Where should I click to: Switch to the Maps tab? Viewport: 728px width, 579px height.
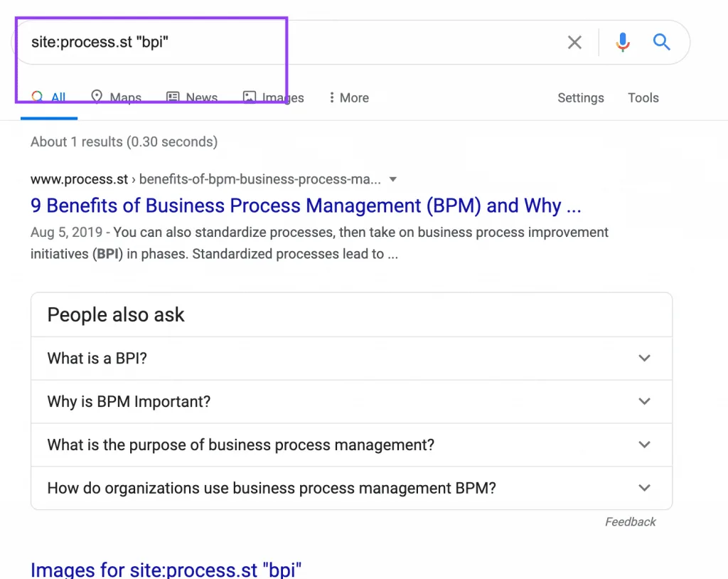point(116,97)
